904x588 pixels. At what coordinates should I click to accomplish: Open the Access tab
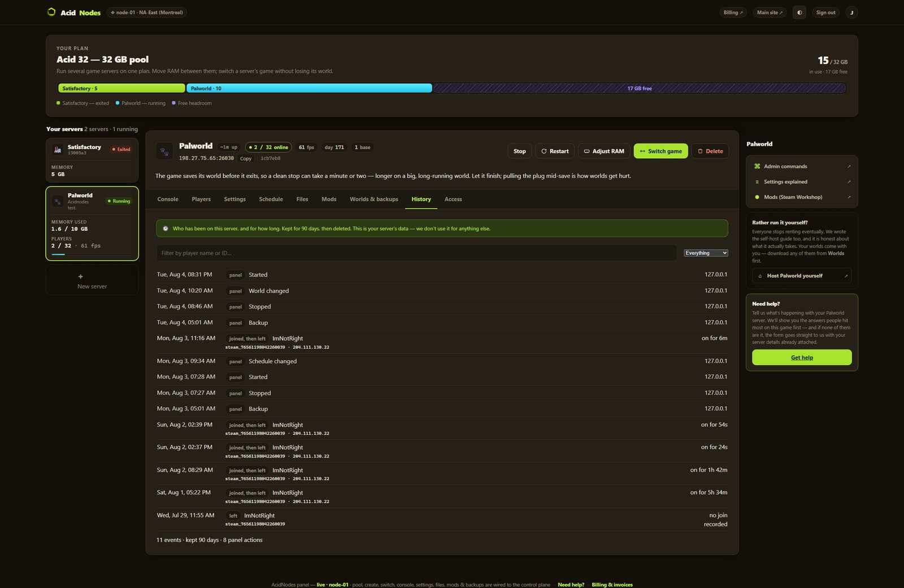453,199
